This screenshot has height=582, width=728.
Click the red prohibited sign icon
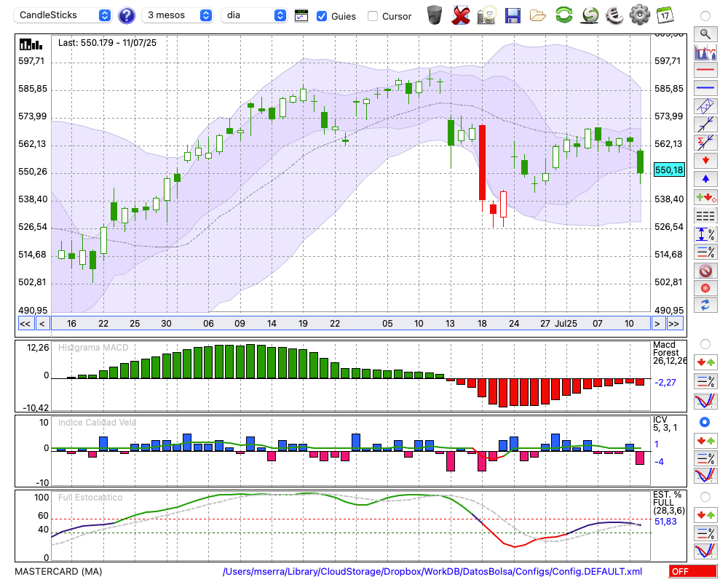(x=705, y=271)
